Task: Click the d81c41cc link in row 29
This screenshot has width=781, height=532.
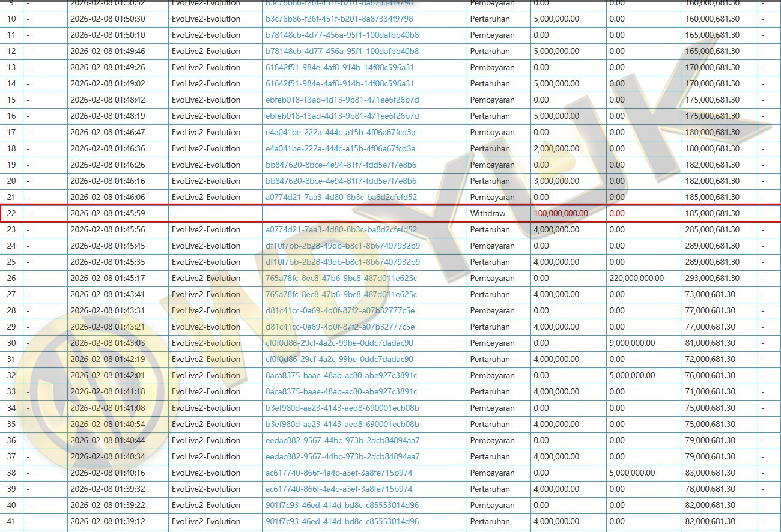Action: click(339, 327)
